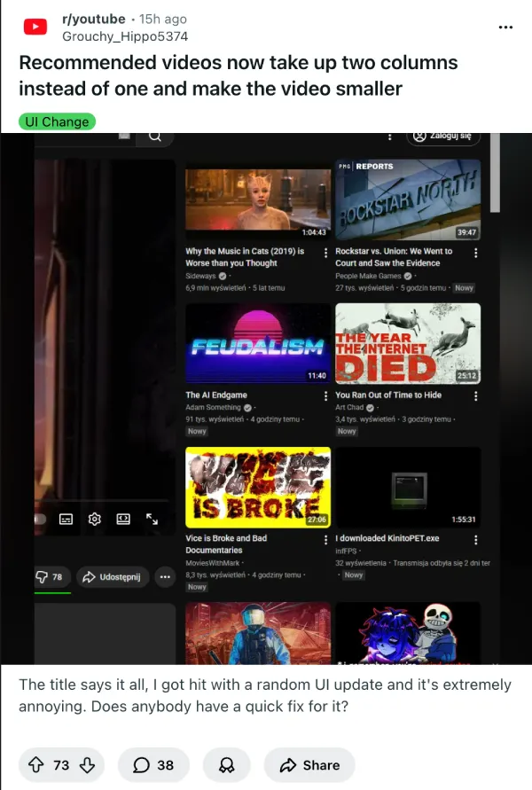
Task: Give an award to the post
Action: [x=226, y=765]
